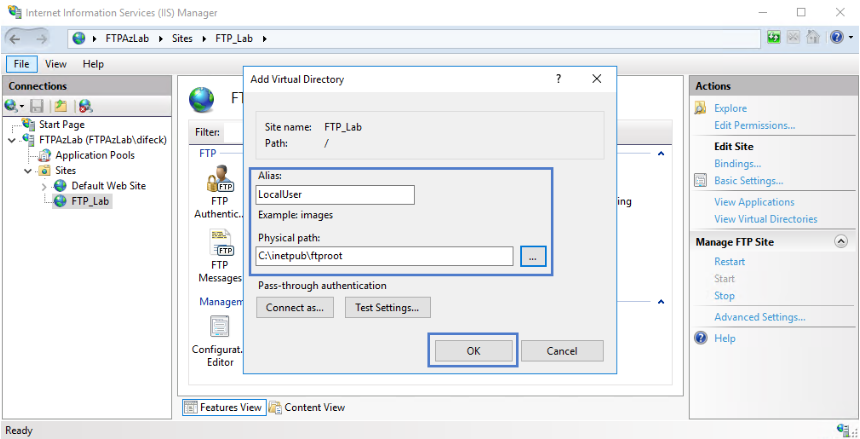The image size is (860, 439).
Task: Switch to Features View tab
Action: [224, 408]
